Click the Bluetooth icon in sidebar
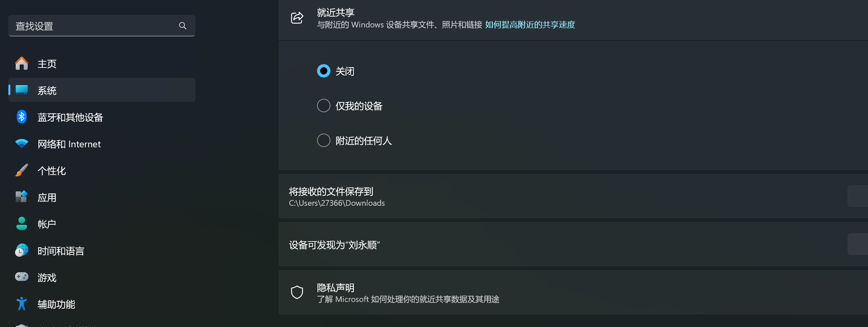Screen dimensions: 868x327 point(22,117)
